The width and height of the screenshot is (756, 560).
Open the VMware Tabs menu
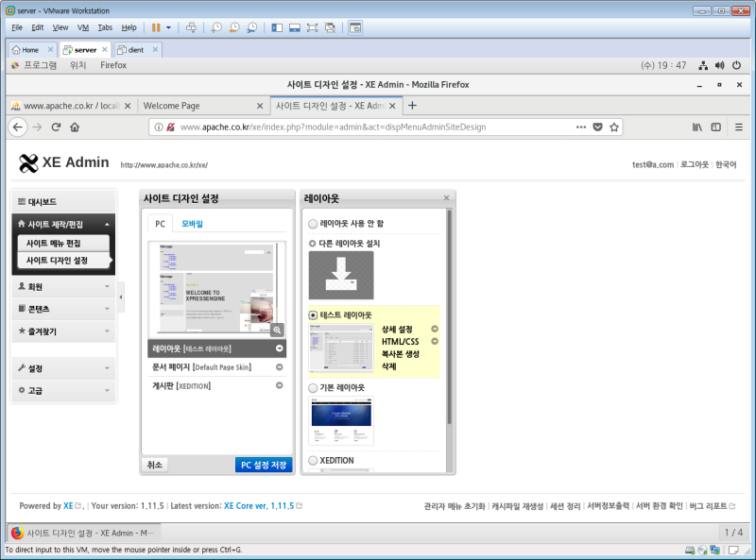click(105, 27)
